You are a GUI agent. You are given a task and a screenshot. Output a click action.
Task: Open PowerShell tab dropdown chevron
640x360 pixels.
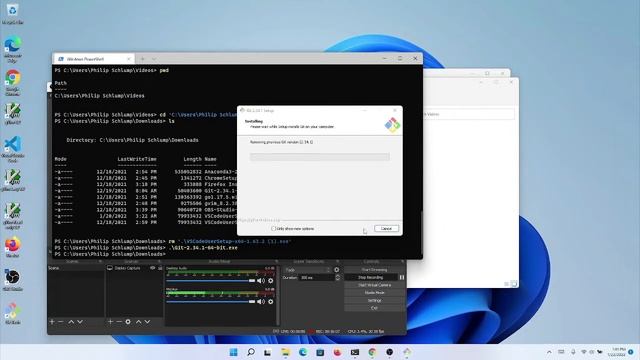coord(154,59)
